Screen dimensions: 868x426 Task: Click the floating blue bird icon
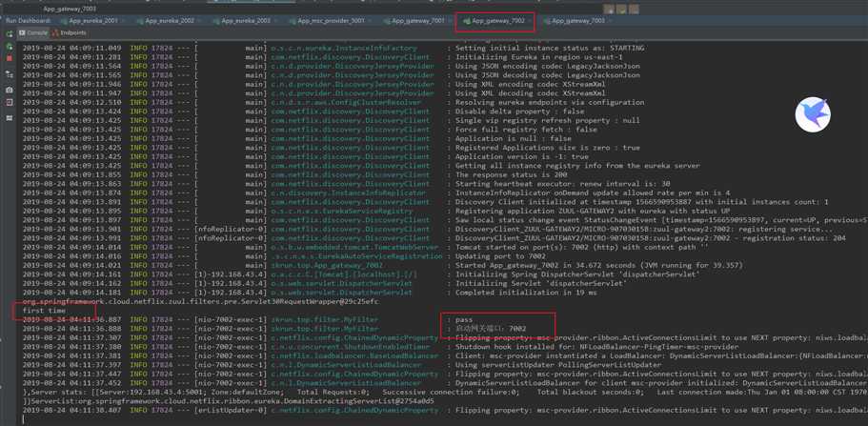(x=813, y=114)
